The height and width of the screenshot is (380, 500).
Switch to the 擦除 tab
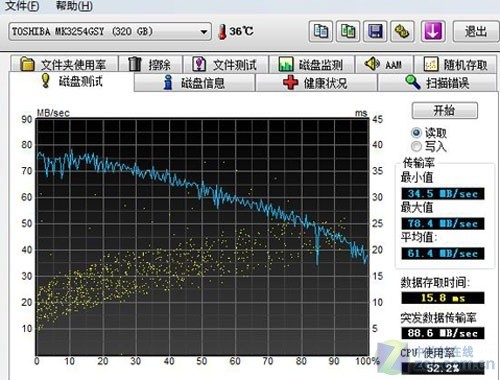point(151,64)
